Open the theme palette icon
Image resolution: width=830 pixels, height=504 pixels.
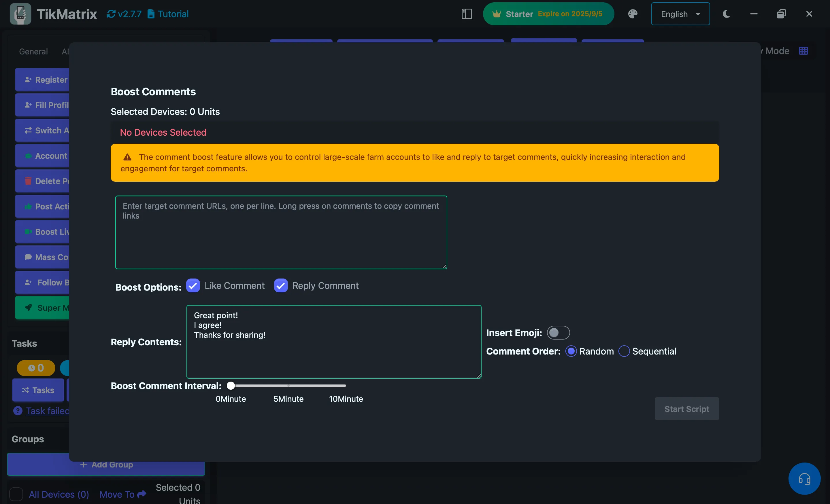click(633, 14)
